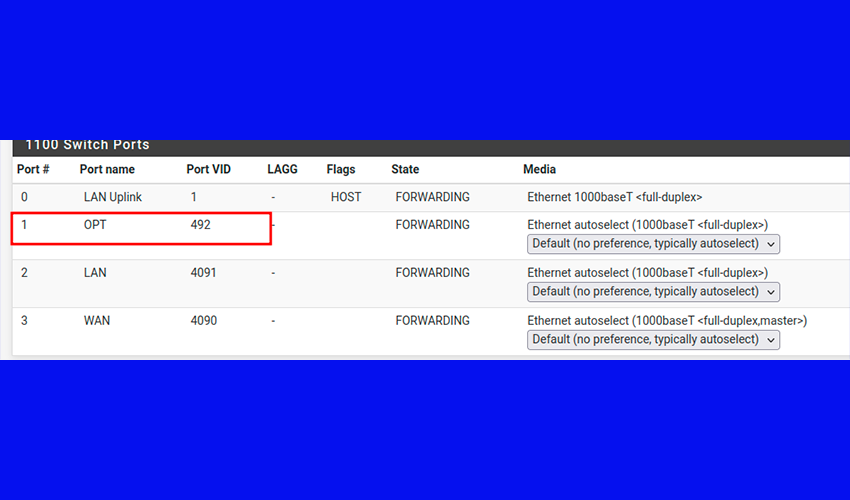The width and height of the screenshot is (850, 500).
Task: Click the 'Flags' column header
Action: point(341,169)
